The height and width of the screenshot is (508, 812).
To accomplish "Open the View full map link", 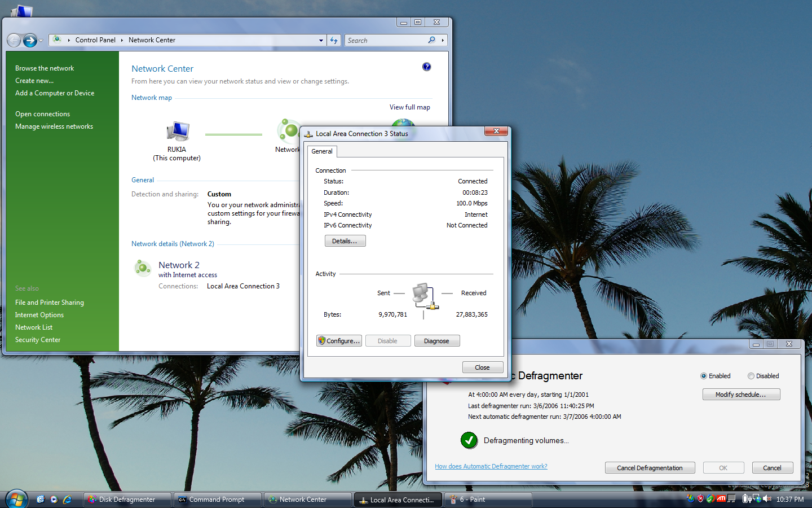I will [x=409, y=107].
